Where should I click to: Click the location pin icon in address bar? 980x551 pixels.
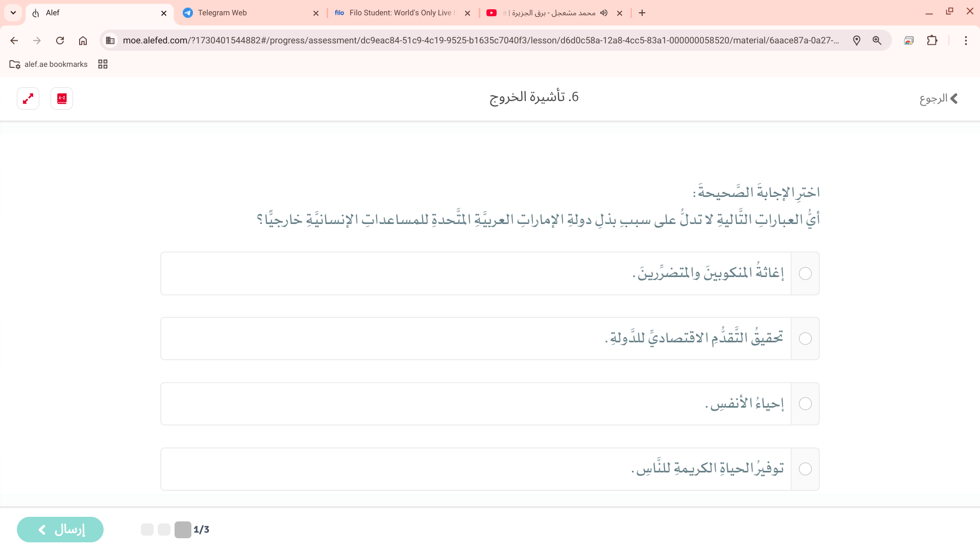click(856, 41)
